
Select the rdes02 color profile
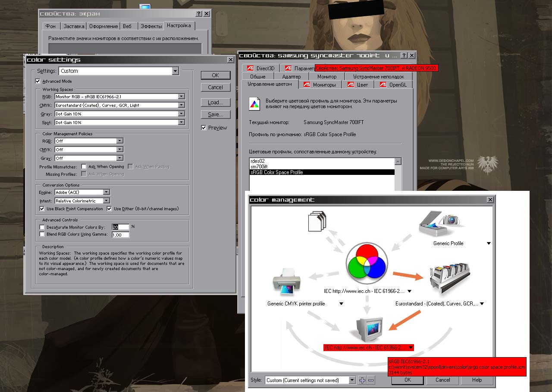pos(322,161)
